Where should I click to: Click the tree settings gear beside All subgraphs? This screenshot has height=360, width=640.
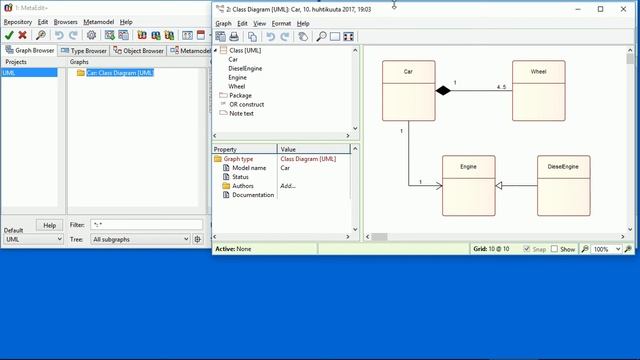(198, 239)
